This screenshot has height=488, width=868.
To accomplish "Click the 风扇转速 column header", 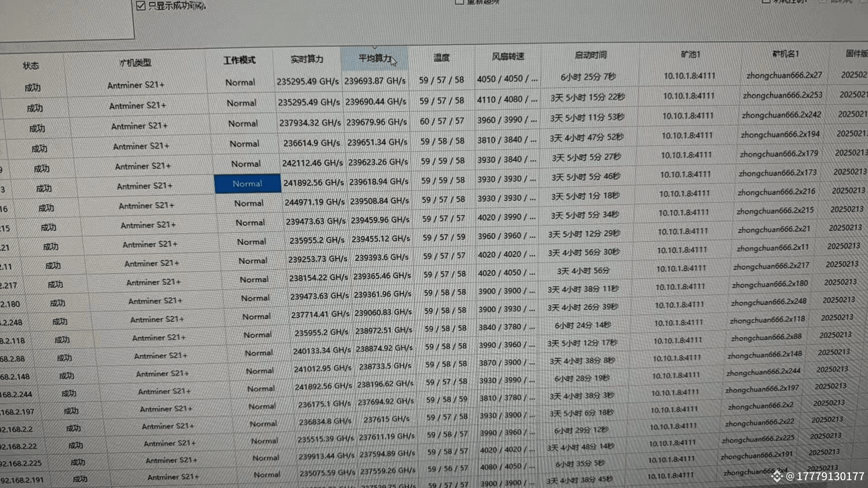I will tap(508, 56).
